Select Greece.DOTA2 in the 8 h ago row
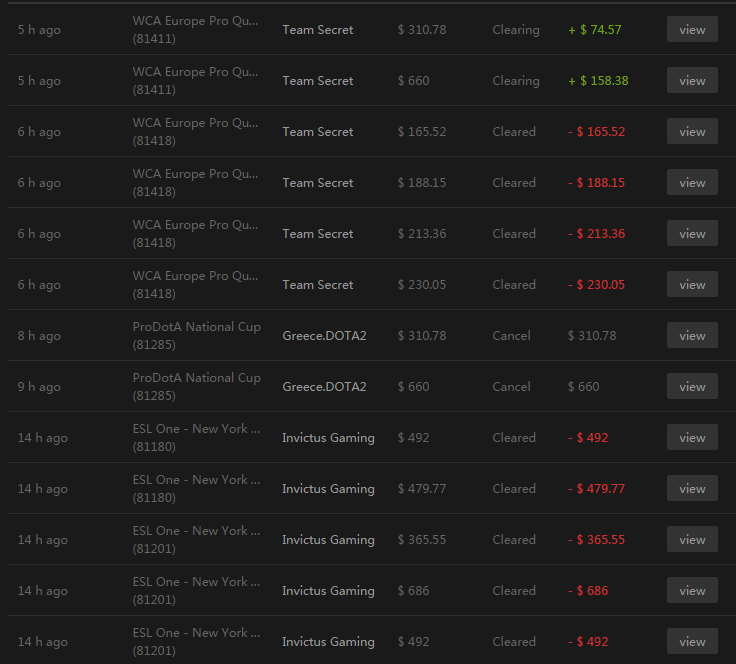Screen dimensions: 736x664 pos(324,336)
